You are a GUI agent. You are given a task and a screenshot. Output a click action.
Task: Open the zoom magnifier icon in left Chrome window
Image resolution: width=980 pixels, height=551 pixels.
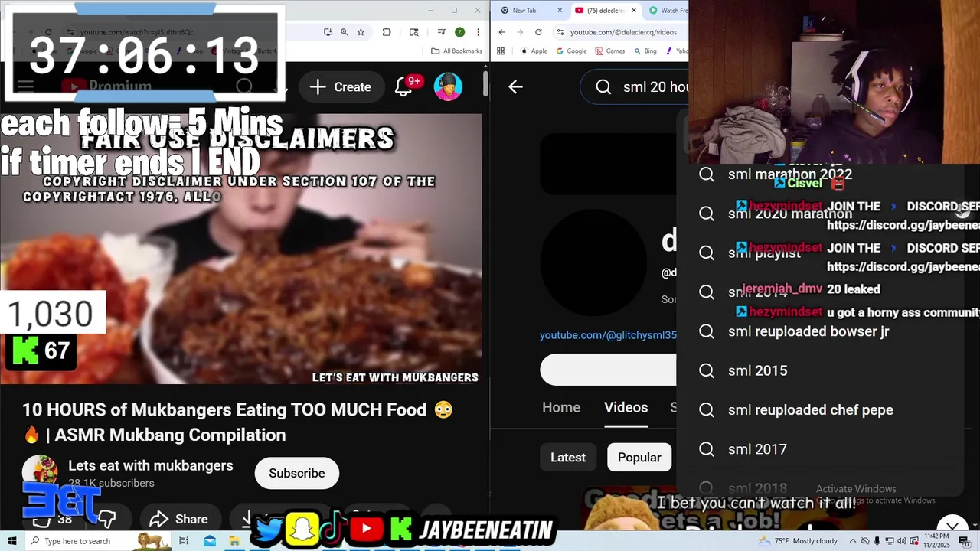tap(345, 32)
